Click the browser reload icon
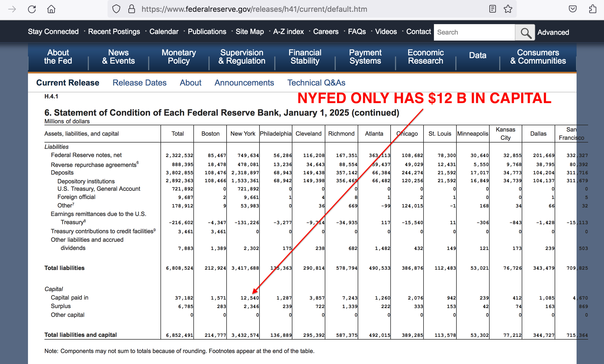This screenshot has height=364, width=604. coord(32,9)
